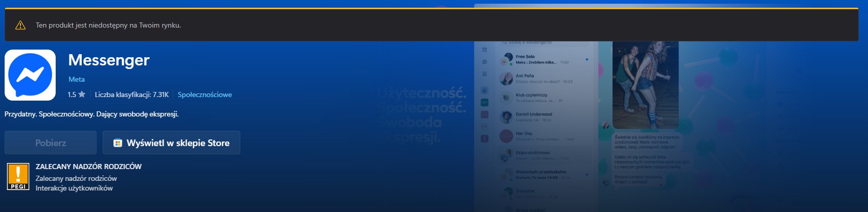Image resolution: width=868 pixels, height=212 pixels.
Task: Click the PEGI parental guidance badge
Action: click(x=18, y=177)
